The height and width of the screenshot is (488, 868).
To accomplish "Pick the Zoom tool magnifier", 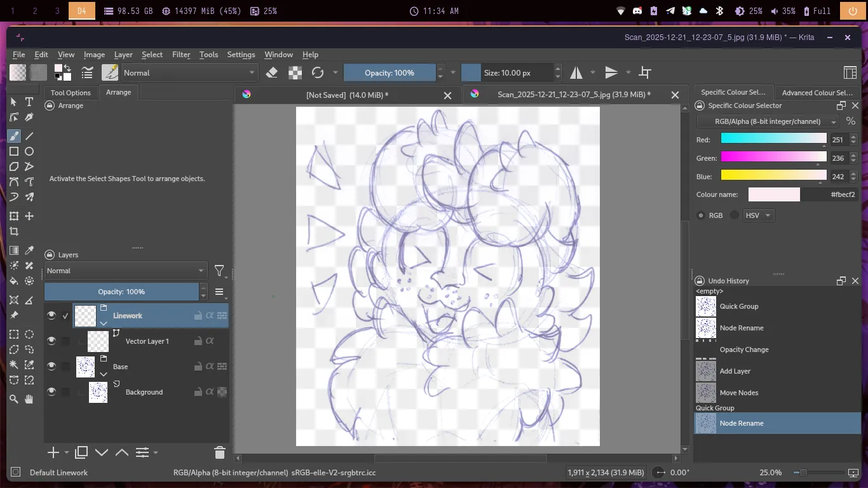I will (x=14, y=399).
